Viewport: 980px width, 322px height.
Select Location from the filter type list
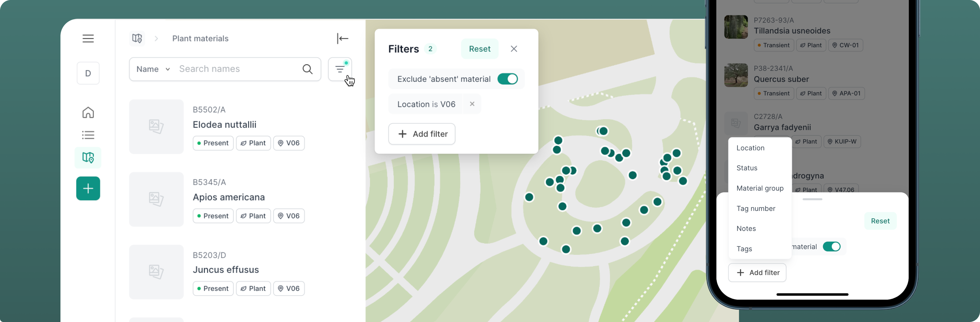click(x=750, y=148)
